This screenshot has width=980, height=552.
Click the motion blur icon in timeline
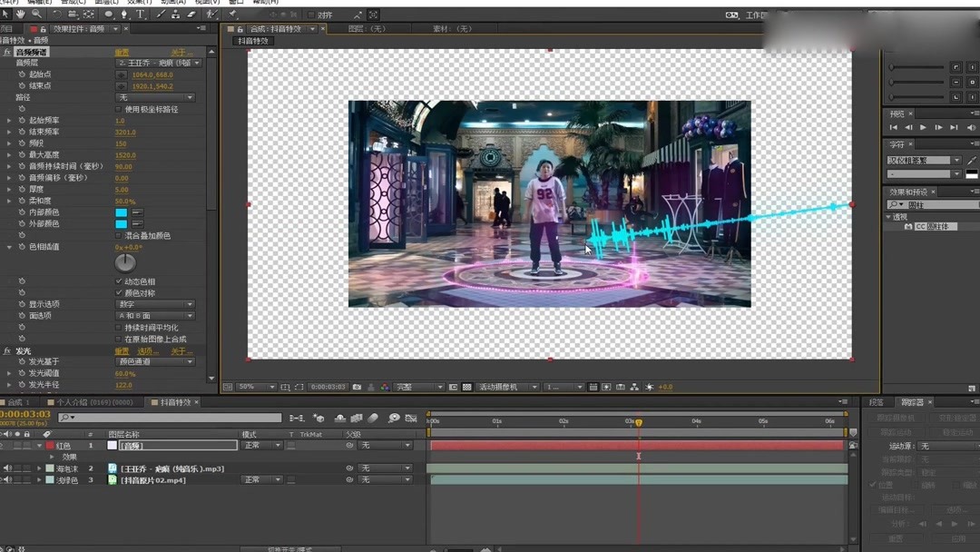point(373,418)
